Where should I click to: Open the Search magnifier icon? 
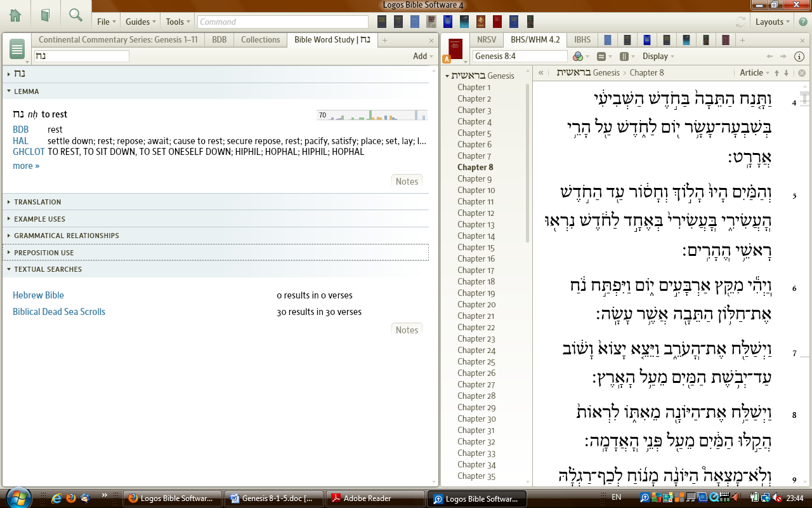click(76, 15)
